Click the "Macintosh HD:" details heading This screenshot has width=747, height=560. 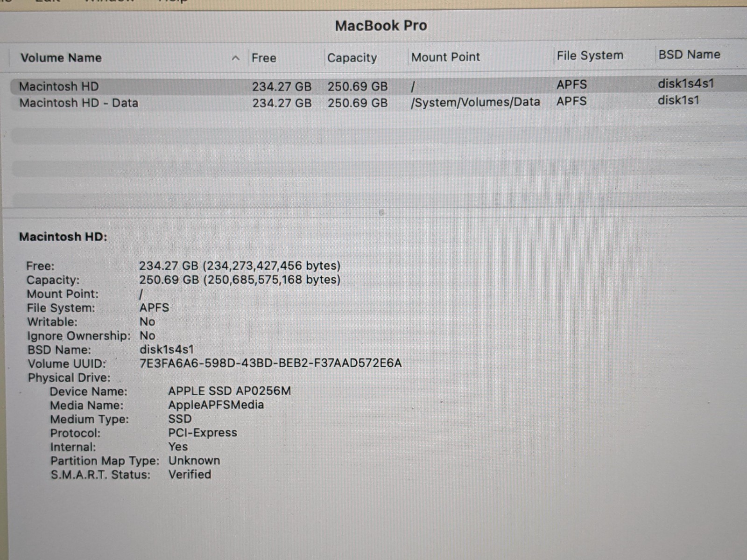pos(63,237)
